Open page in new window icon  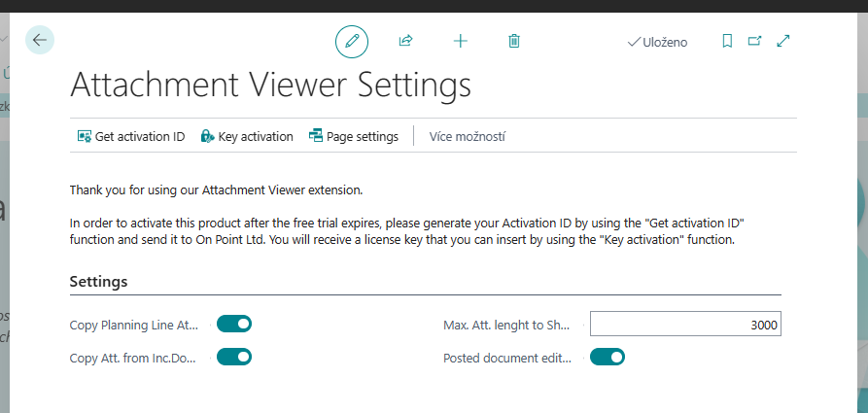754,41
